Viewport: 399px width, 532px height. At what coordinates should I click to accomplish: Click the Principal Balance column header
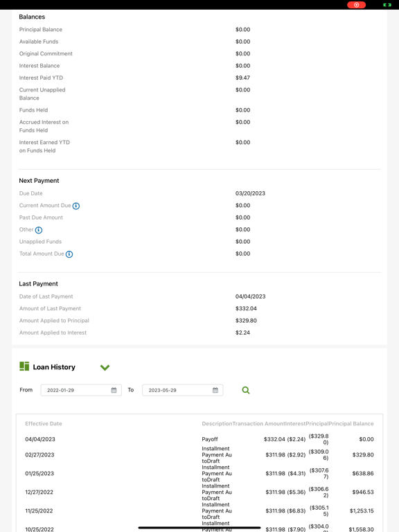(x=351, y=424)
